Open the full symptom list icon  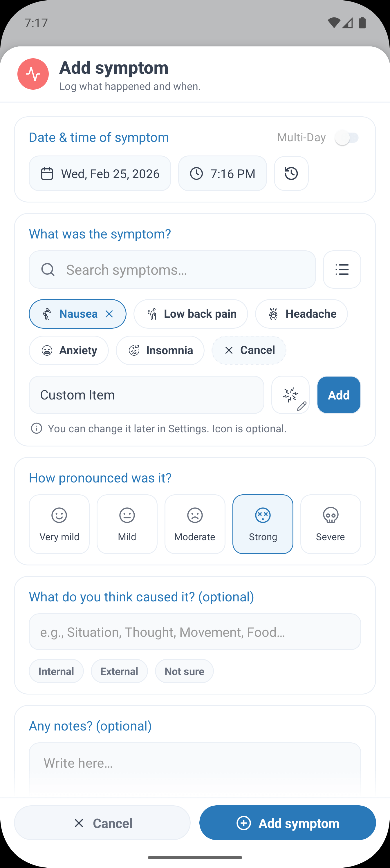[x=342, y=270]
